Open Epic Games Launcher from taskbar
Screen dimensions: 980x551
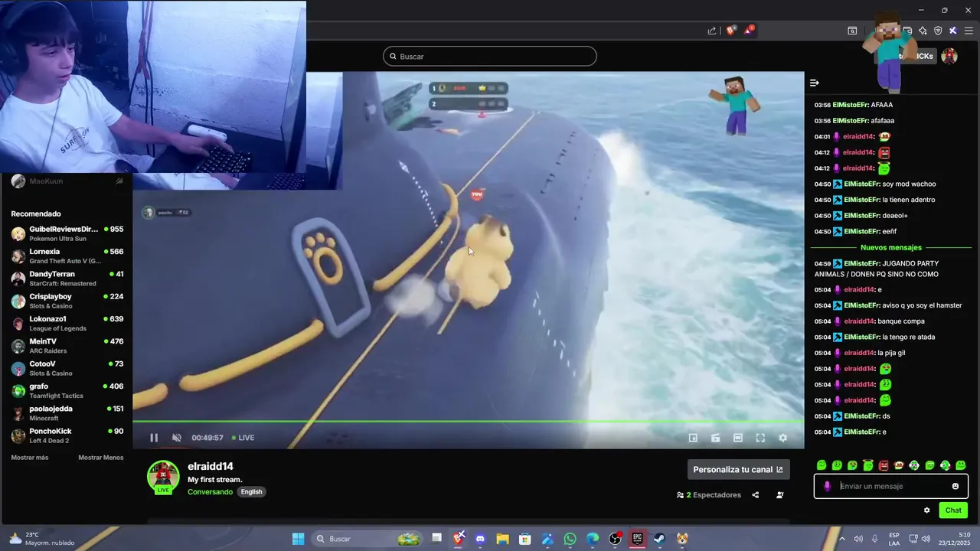[x=637, y=539]
